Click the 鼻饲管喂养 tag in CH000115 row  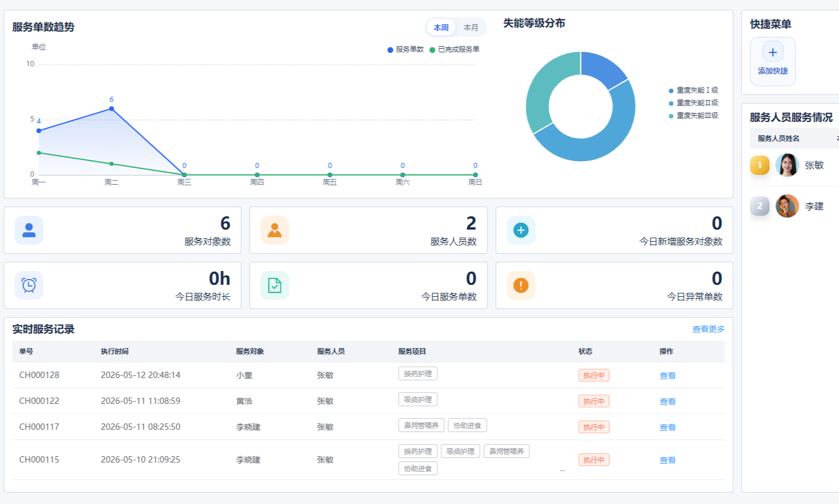[506, 452]
